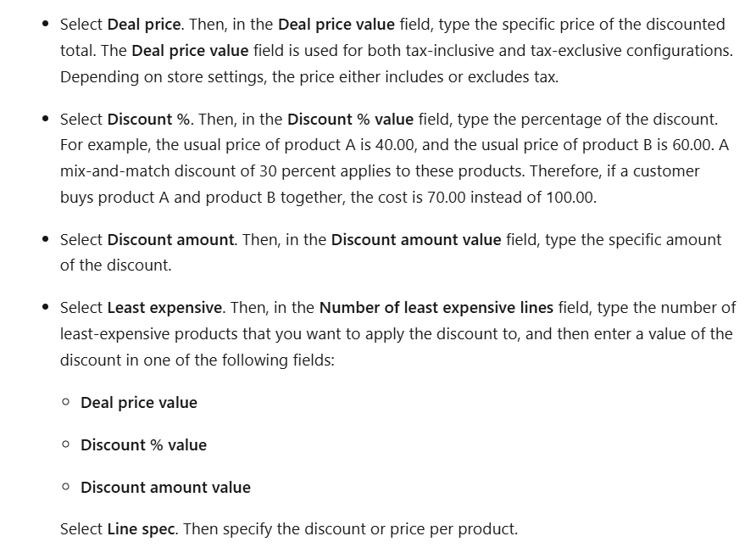Click the sentence starting "Depending on store settings"

(309, 77)
